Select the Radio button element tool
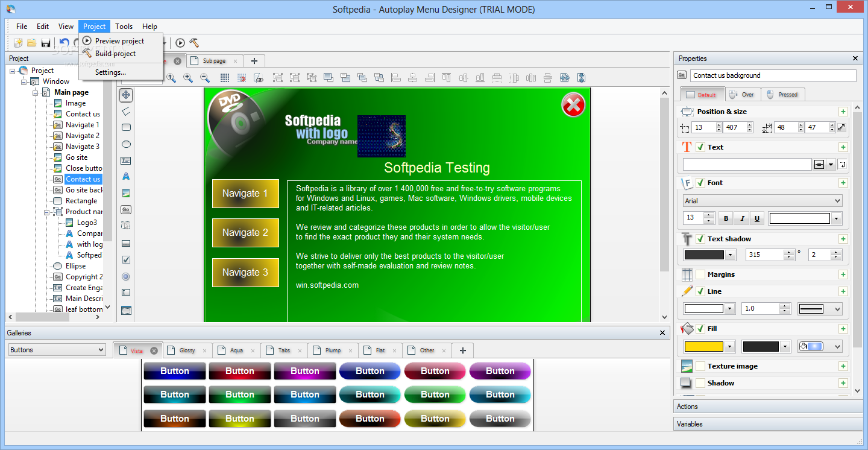The image size is (868, 450). [x=126, y=277]
